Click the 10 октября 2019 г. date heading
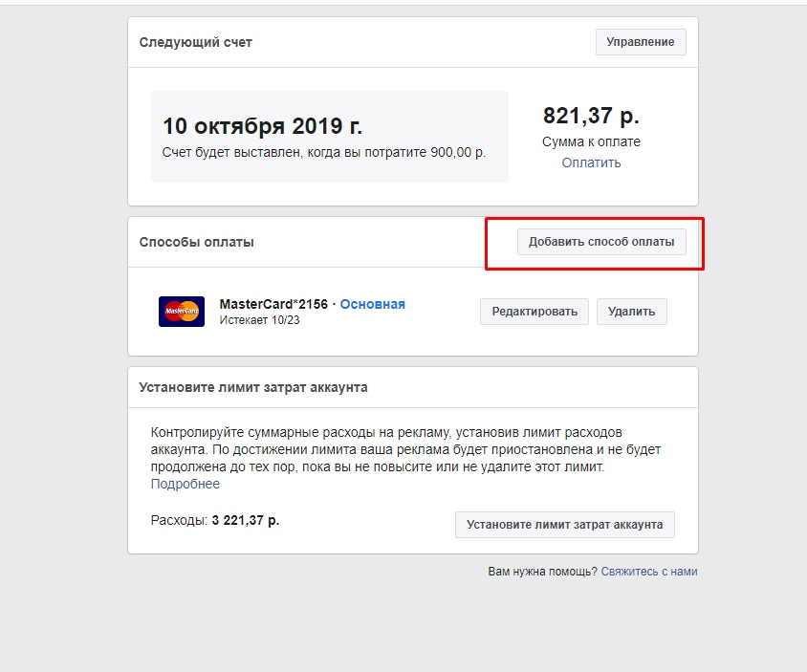The image size is (807, 672). click(263, 126)
